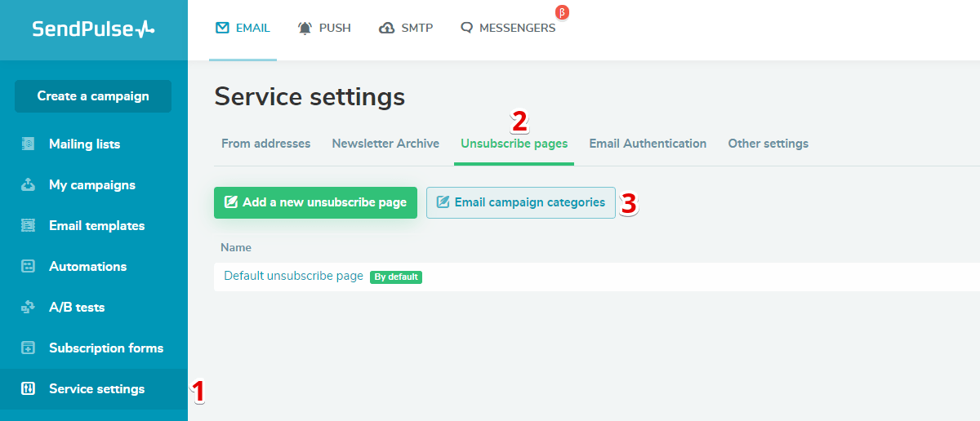This screenshot has width=980, height=421.
Task: Click the A/B tests sidebar icon
Action: [x=28, y=308]
